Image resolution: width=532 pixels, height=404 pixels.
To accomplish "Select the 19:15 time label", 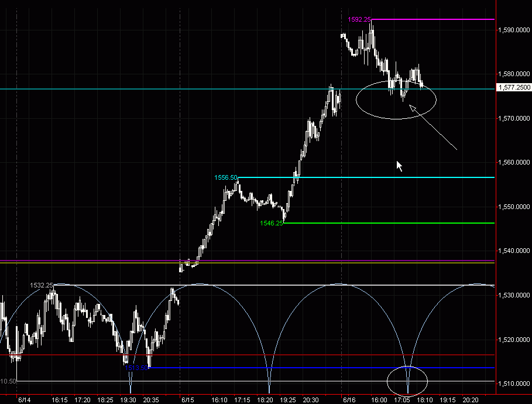I will point(448,399).
